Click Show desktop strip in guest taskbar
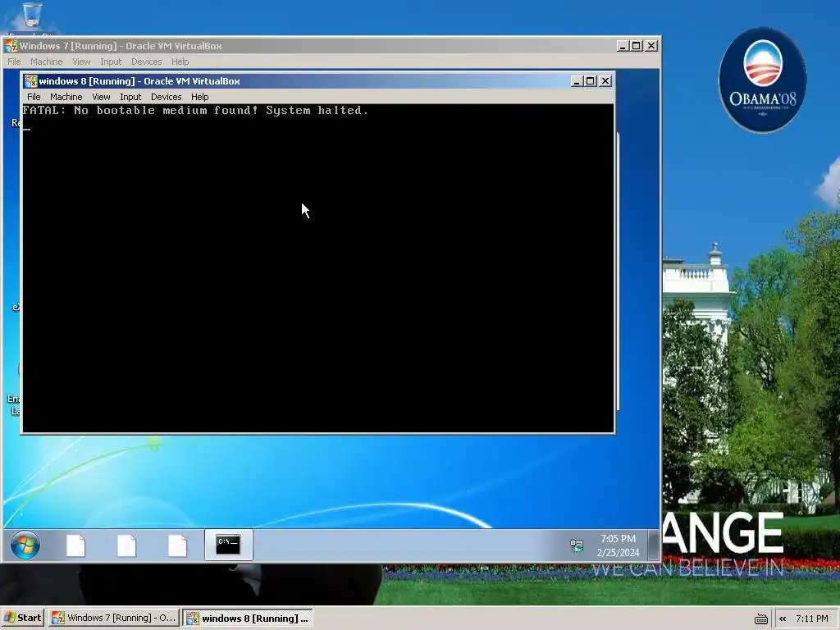840x630 pixels. tap(654, 546)
